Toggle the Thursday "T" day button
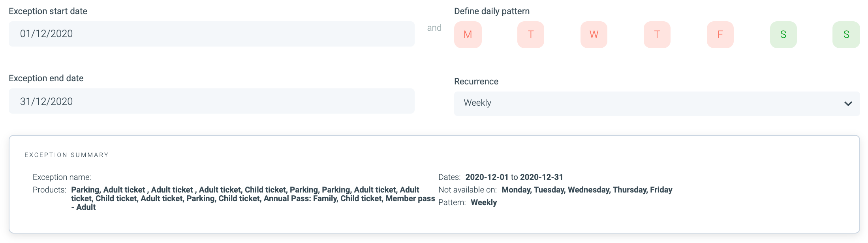The image size is (868, 243). click(657, 35)
